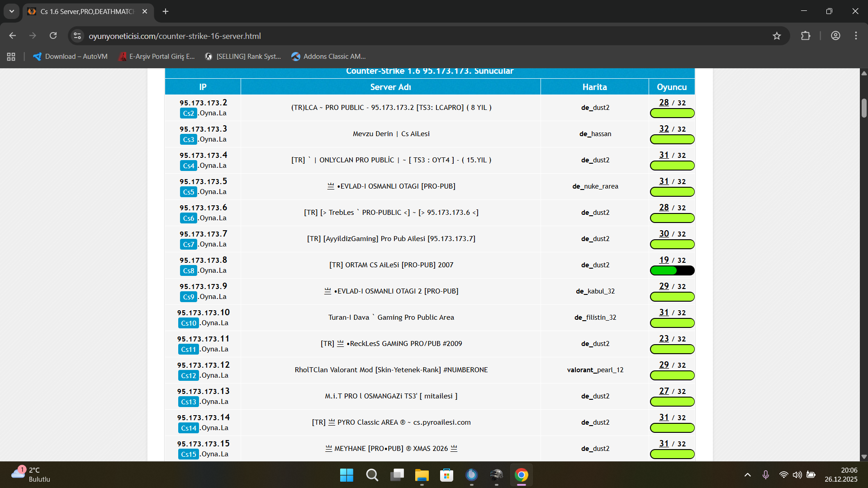Click the full player bar for de_hassan server
Image resolution: width=868 pixels, height=488 pixels.
[x=672, y=139]
